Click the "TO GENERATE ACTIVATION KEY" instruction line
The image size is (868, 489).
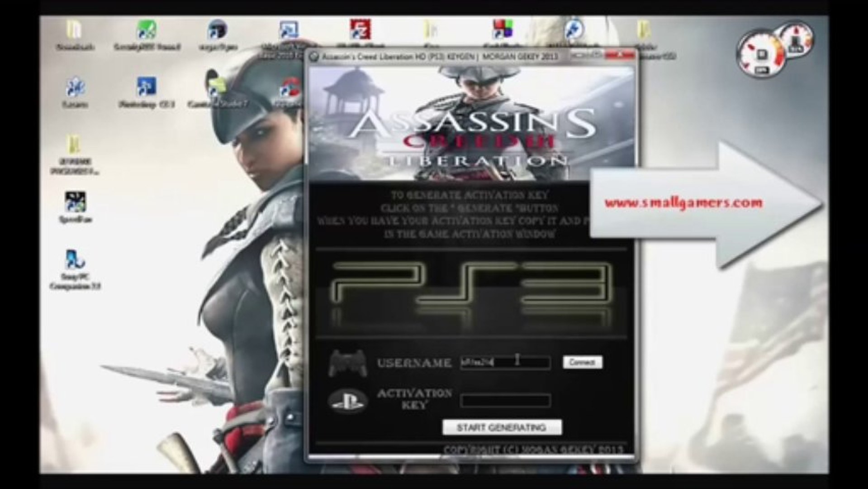click(x=469, y=195)
